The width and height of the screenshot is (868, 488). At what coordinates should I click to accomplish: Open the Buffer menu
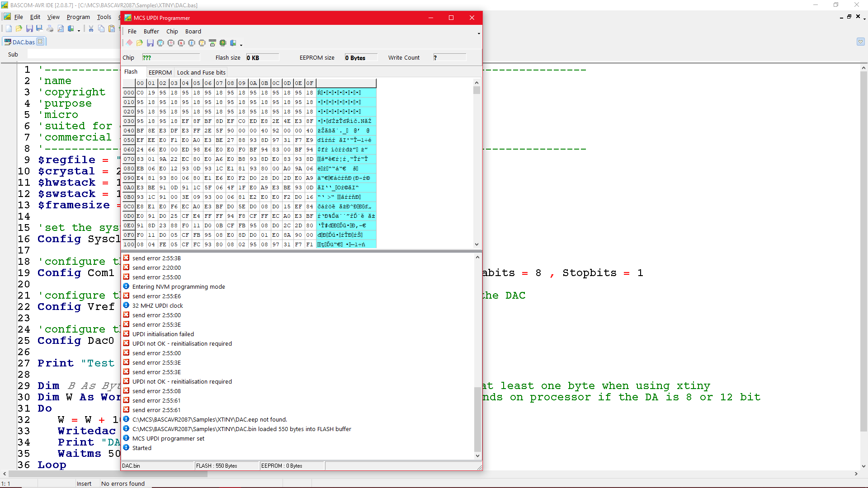151,31
